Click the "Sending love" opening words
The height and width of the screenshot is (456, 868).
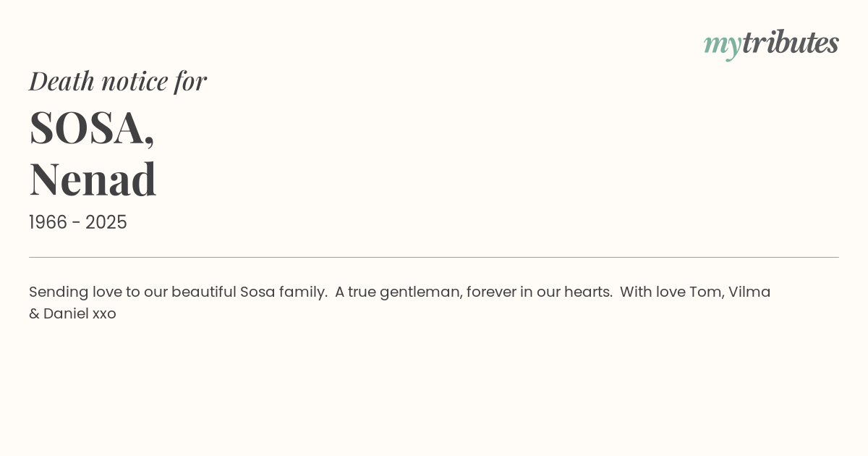click(x=75, y=292)
